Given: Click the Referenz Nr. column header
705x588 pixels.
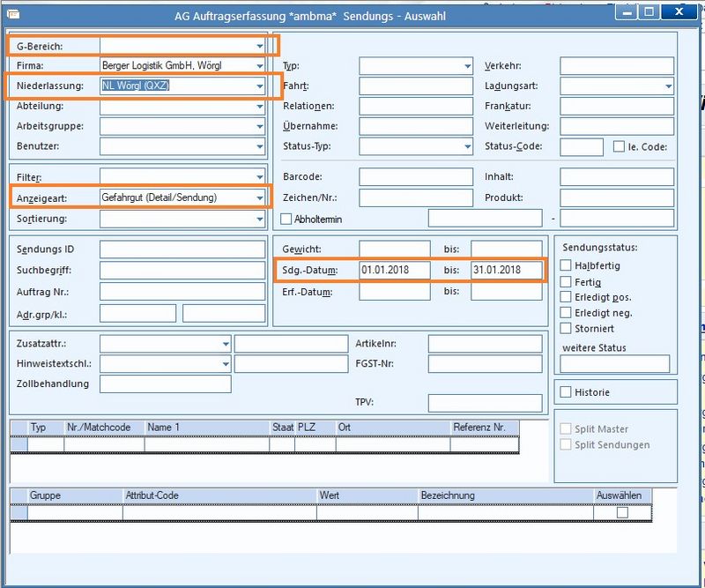Looking at the screenshot, I should pyautogui.click(x=485, y=428).
